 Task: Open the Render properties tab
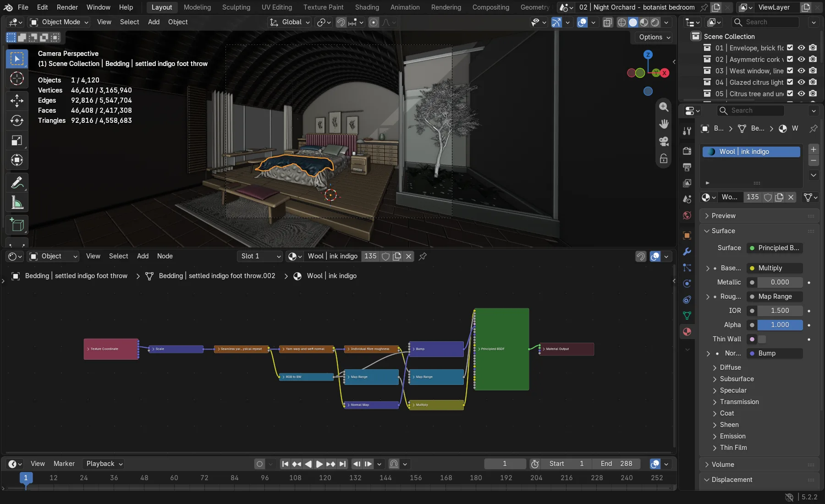[687, 151]
